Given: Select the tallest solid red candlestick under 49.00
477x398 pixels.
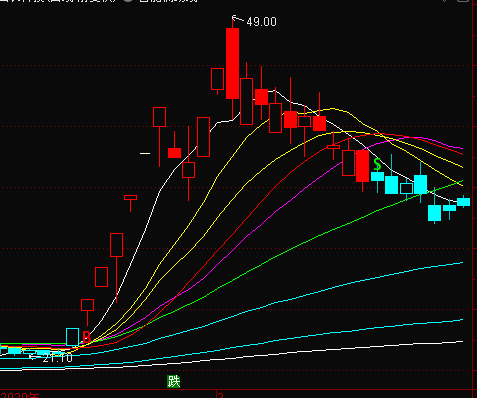Looking at the screenshot, I should click(232, 63).
